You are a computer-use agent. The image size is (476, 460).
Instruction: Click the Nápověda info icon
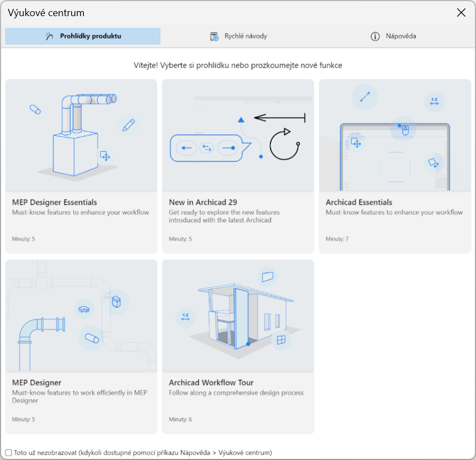375,37
